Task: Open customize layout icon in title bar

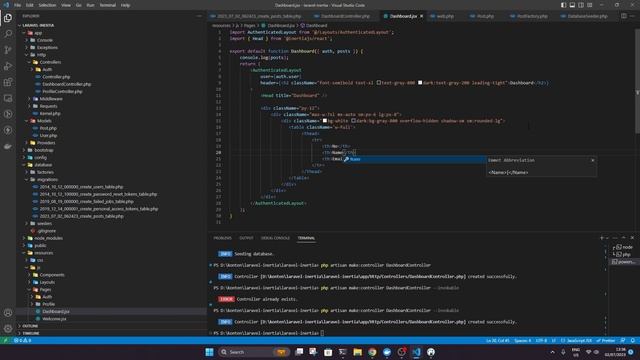Action: coord(590,5)
